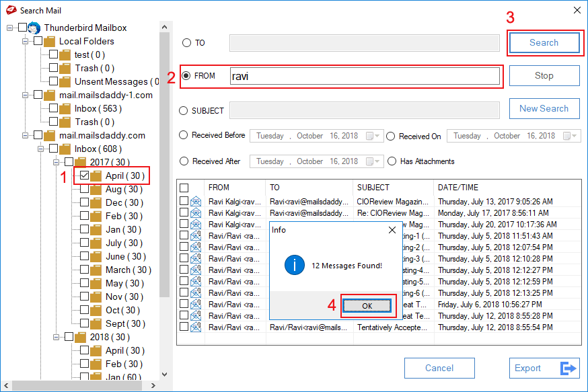Select the Has Attachments radio button

coord(392,161)
